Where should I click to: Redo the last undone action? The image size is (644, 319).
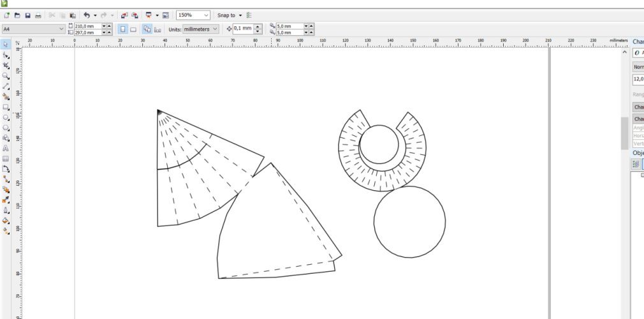click(103, 15)
